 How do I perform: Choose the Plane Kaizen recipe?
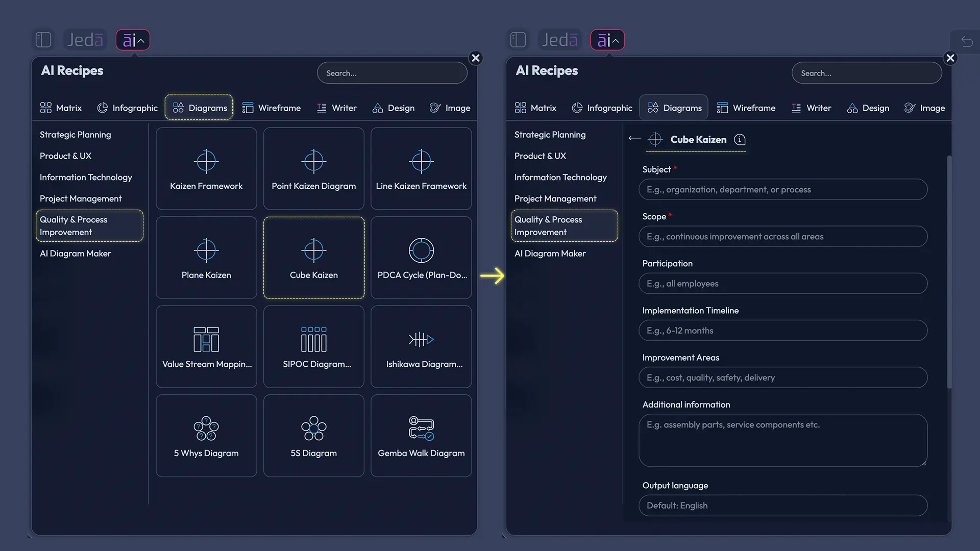pos(206,258)
